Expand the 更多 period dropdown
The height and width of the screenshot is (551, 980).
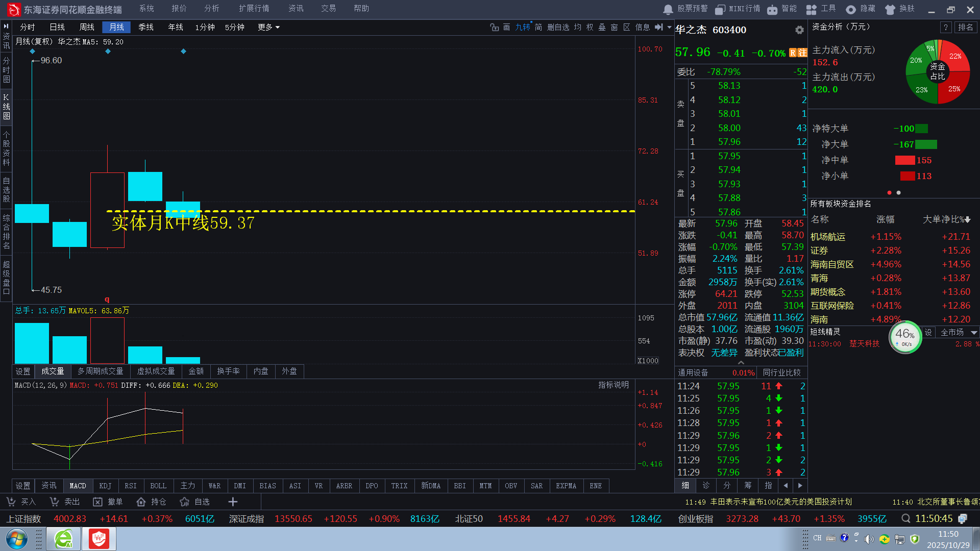click(268, 27)
